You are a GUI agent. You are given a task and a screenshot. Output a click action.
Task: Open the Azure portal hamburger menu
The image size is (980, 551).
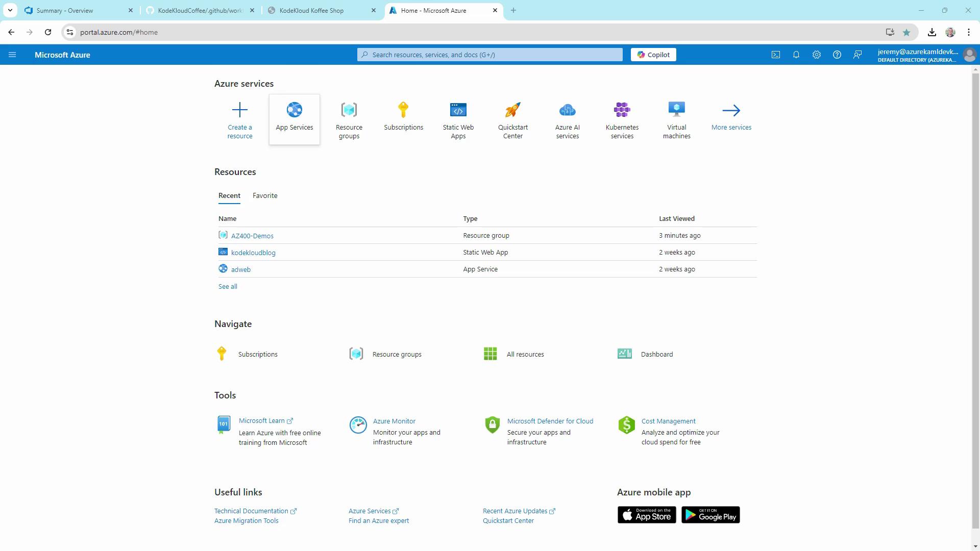coord(12,55)
